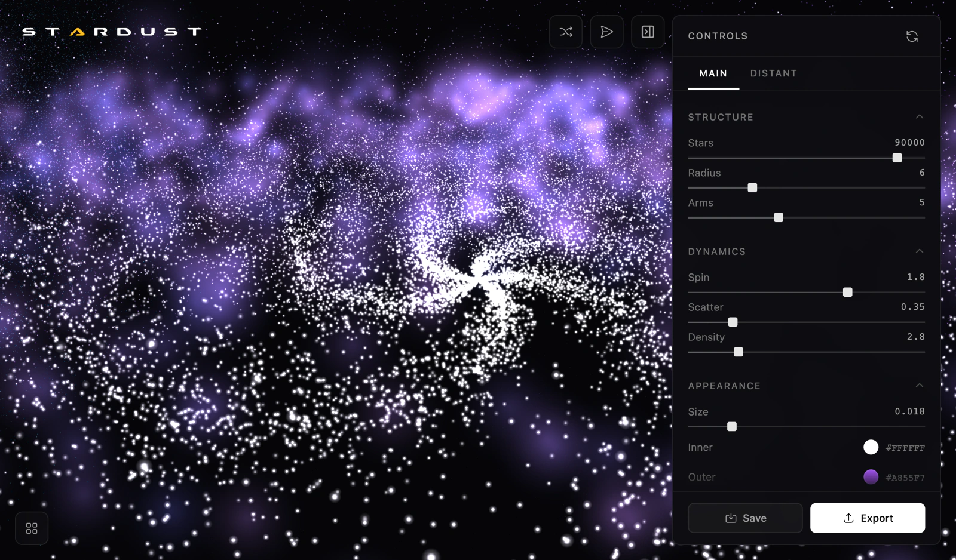Screen dimensions: 956x560
Task: Click the shuffle randomize icon
Action: (x=565, y=32)
